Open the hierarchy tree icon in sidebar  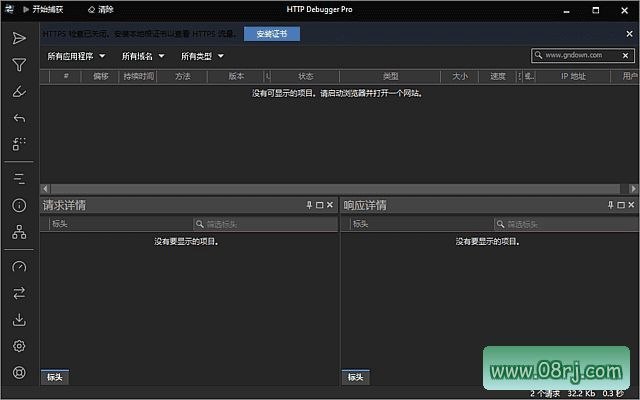point(19,232)
